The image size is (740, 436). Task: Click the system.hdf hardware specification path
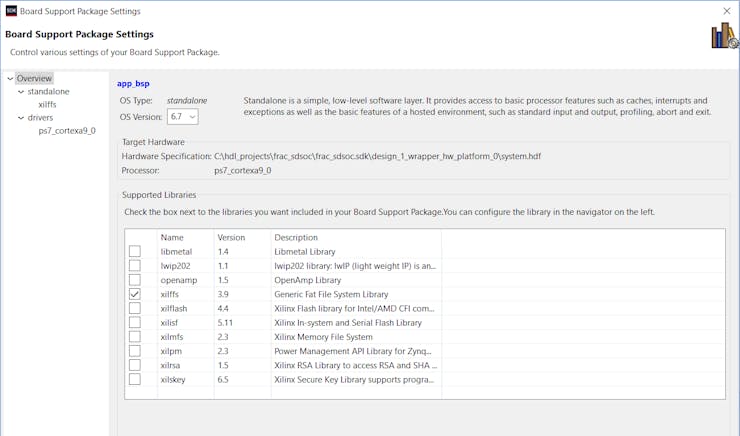click(378, 156)
